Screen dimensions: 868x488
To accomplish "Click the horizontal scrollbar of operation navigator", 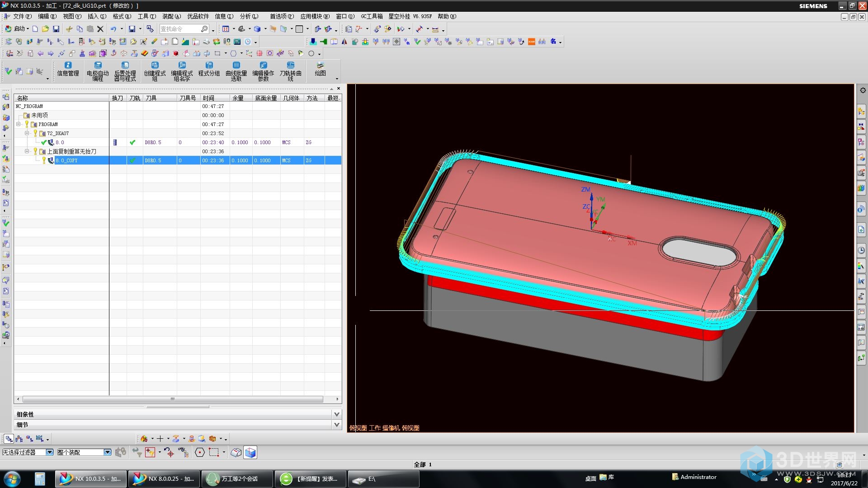I will click(173, 399).
